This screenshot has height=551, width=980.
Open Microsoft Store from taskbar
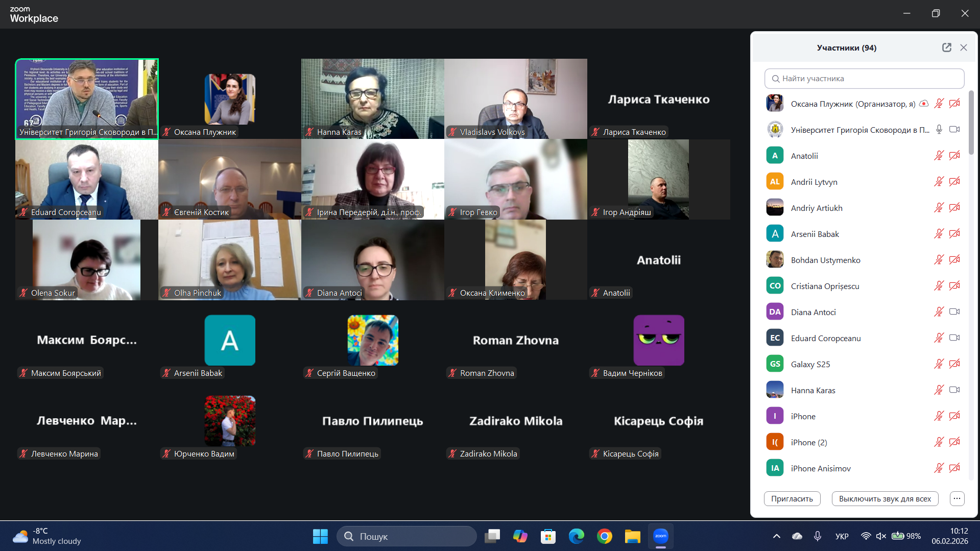(x=548, y=536)
